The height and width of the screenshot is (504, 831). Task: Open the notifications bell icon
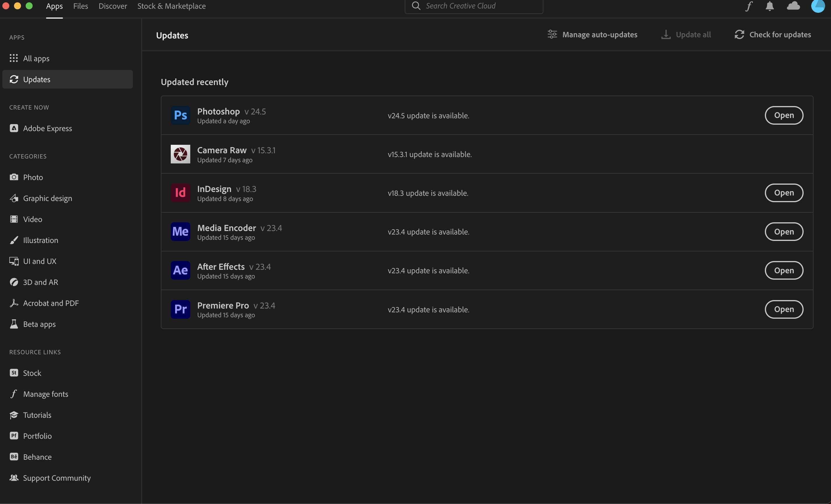pyautogui.click(x=769, y=6)
